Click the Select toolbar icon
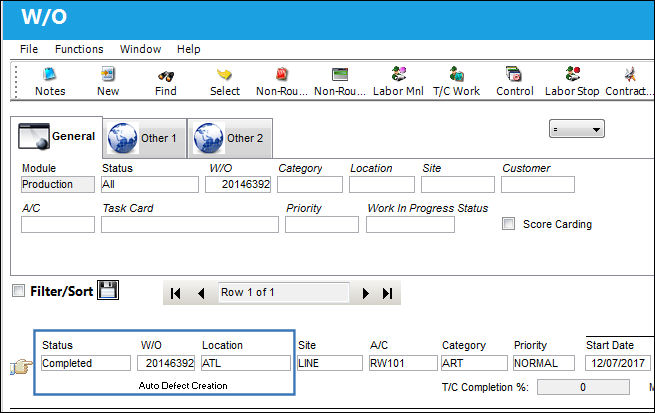Image resolution: width=655 pixels, height=413 pixels. tap(224, 74)
